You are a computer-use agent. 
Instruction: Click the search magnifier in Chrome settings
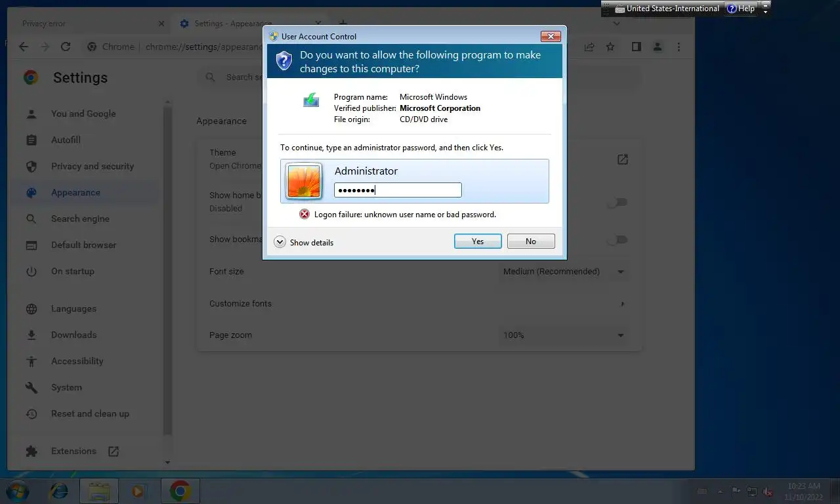coord(211,77)
